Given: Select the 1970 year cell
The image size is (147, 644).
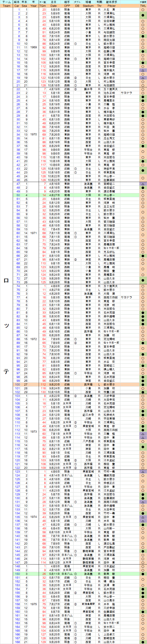Looking at the screenshot, I should pos(33,134).
